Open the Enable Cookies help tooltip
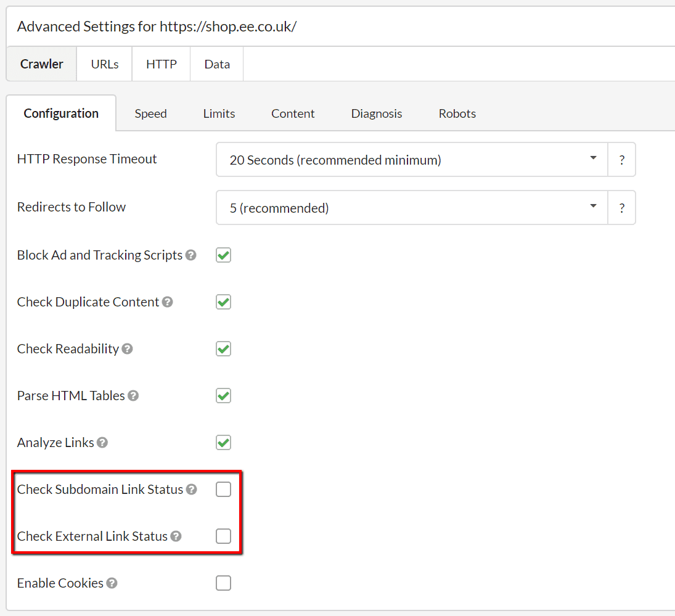The height and width of the screenshot is (616, 675). coord(112,583)
